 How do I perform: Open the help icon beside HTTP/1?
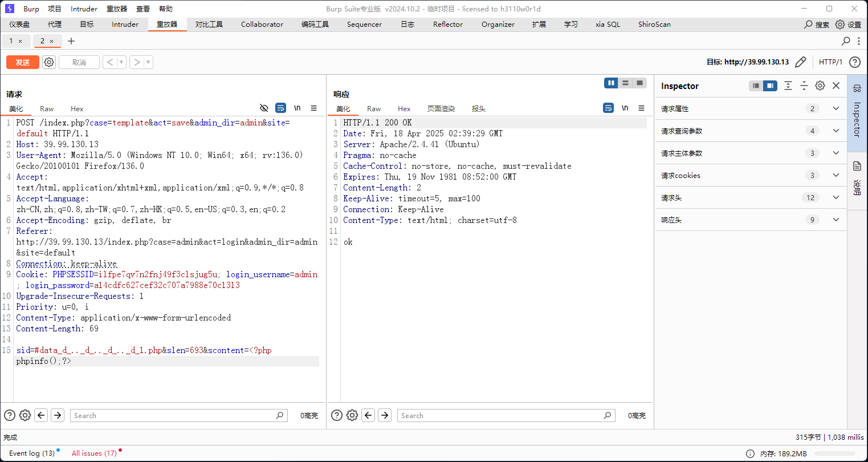click(854, 62)
